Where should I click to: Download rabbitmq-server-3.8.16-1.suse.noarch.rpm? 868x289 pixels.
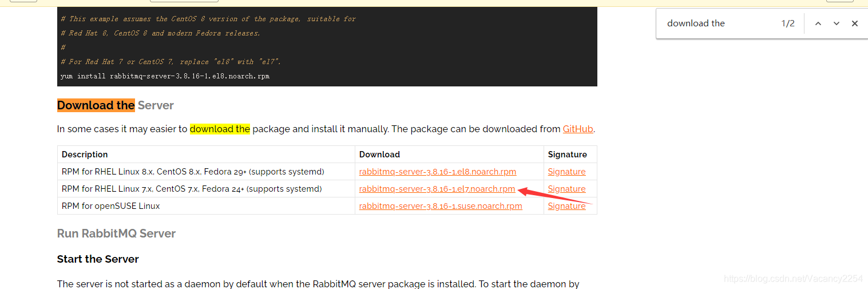click(441, 206)
